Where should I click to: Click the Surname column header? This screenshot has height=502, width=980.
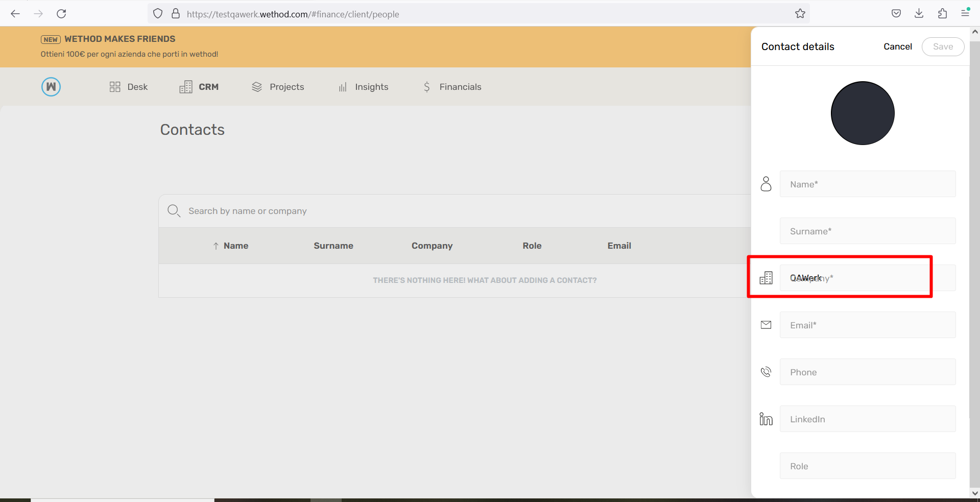click(x=333, y=246)
